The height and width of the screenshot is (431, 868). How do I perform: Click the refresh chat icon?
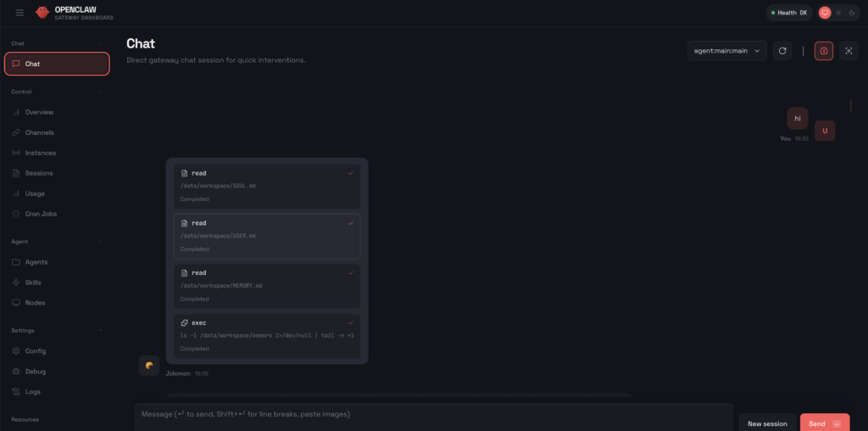coord(782,51)
